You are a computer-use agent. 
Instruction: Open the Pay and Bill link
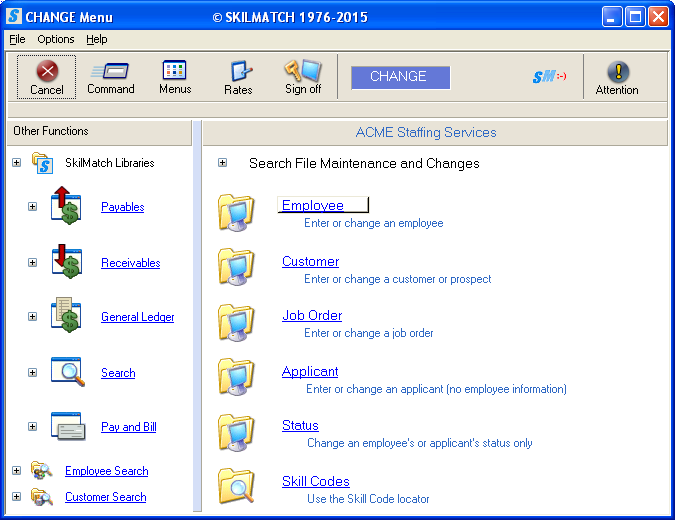[x=128, y=427]
